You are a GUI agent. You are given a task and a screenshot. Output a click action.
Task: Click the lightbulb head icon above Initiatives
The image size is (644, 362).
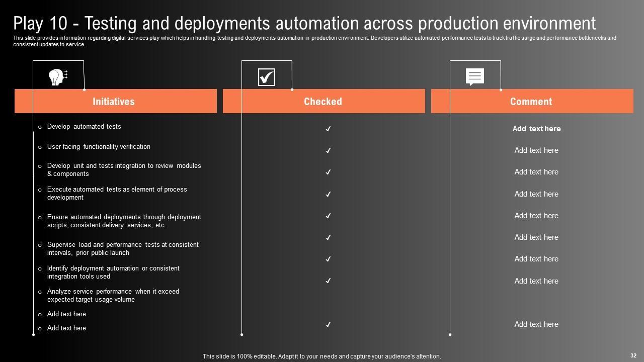58,77
